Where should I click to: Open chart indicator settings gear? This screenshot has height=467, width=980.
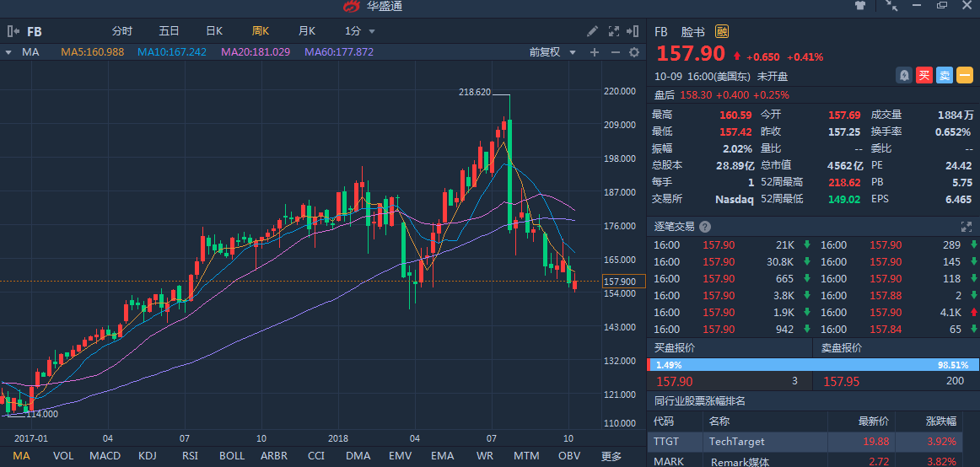(634, 52)
